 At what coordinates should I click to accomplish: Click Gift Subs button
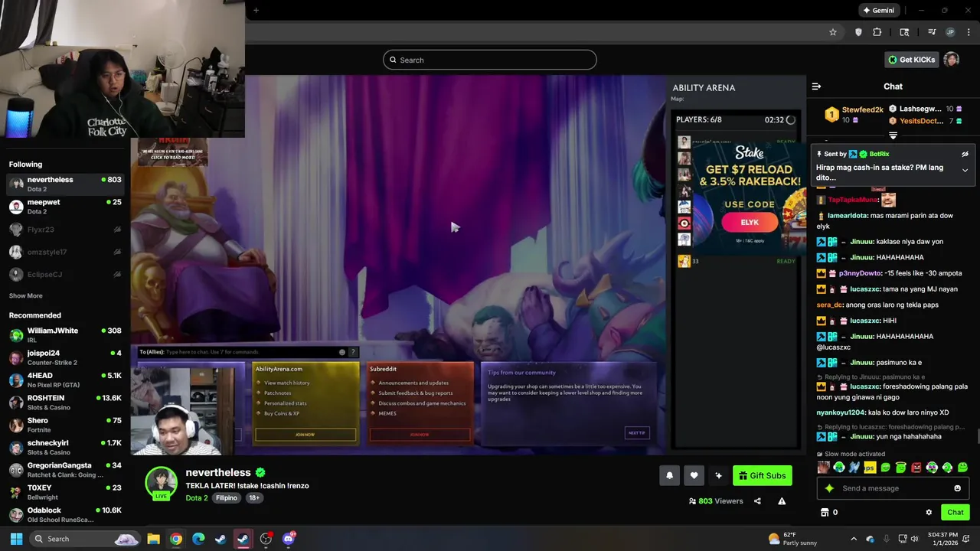pyautogui.click(x=762, y=475)
